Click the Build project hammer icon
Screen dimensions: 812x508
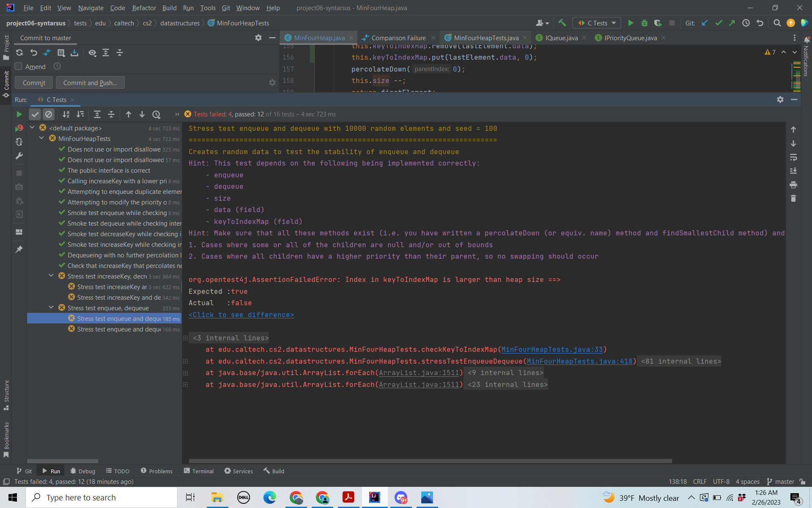click(562, 23)
